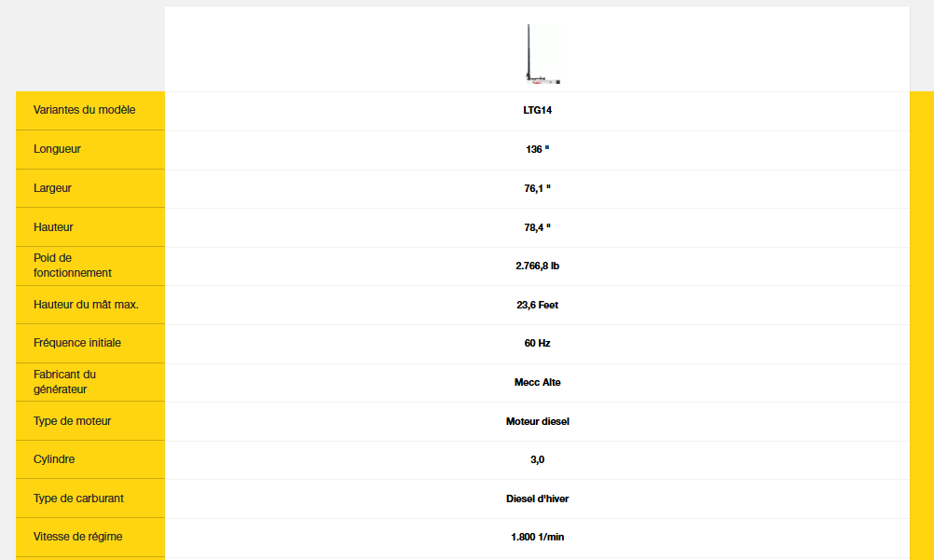Click the 'Variantes du modèle' row label
Viewport: 934px width, 560px height.
85,110
